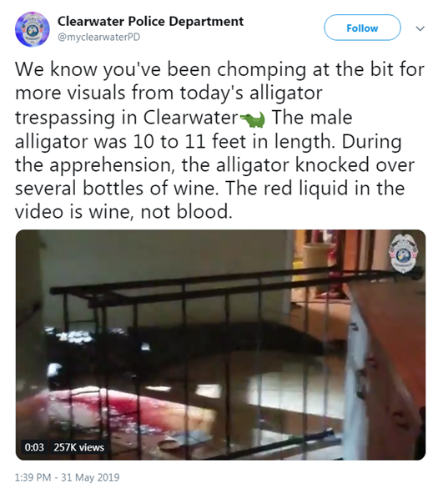Click the "several bottles of wine" text line
Viewport: 448px width, 494px height.
coord(117,188)
